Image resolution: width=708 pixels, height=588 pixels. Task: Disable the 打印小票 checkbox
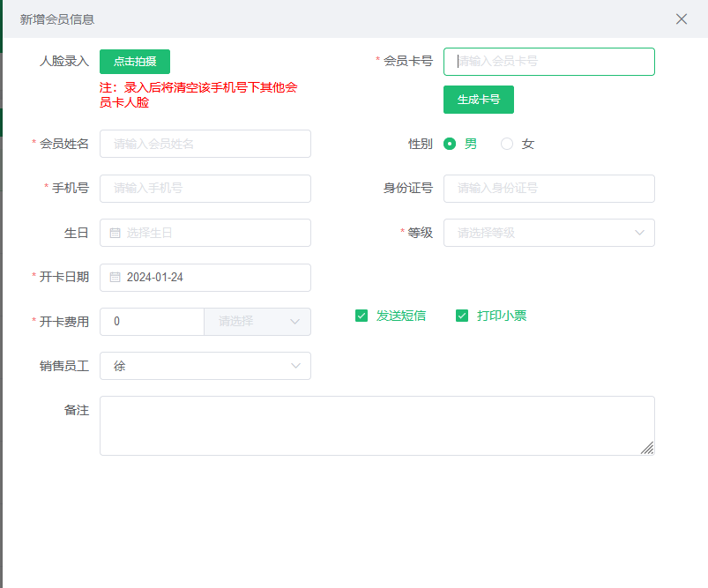[x=462, y=315]
